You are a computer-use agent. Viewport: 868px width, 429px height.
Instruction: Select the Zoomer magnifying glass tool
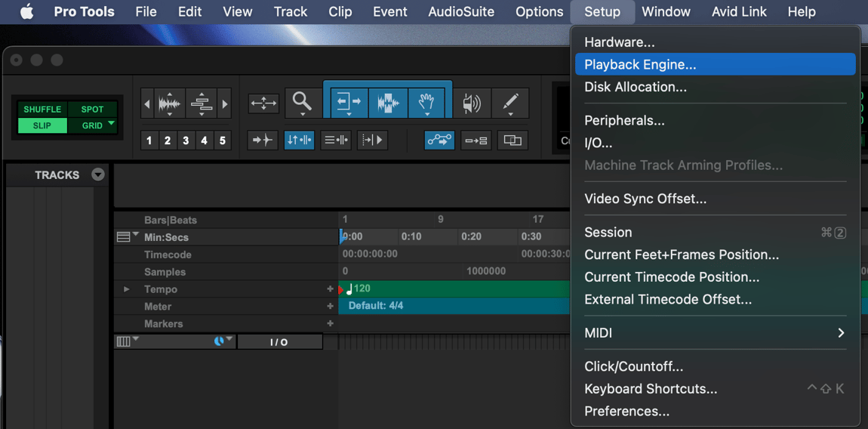click(x=302, y=101)
